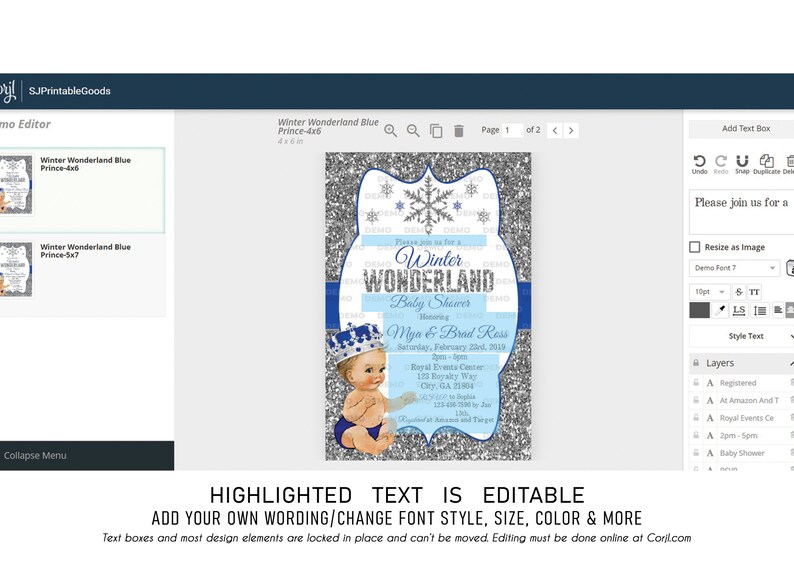This screenshot has height=567, width=794.
Task: Undo the last edit
Action: (699, 165)
